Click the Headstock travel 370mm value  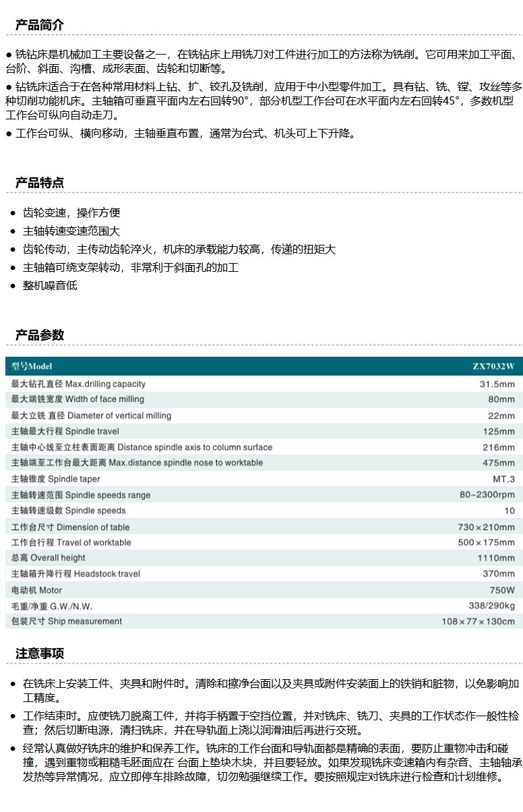[499, 574]
